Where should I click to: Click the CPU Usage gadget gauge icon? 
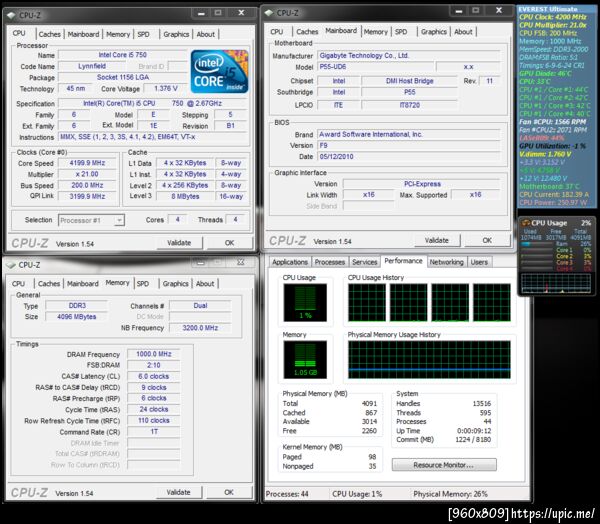click(526, 223)
